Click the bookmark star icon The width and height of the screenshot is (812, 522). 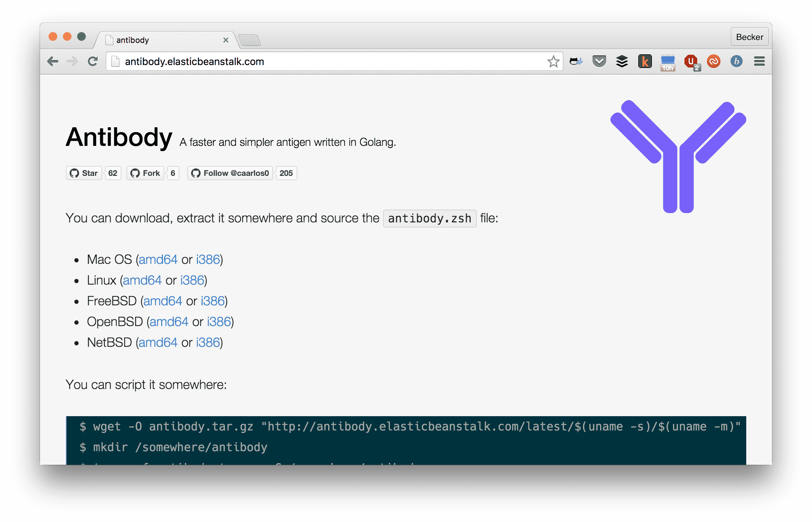point(553,61)
